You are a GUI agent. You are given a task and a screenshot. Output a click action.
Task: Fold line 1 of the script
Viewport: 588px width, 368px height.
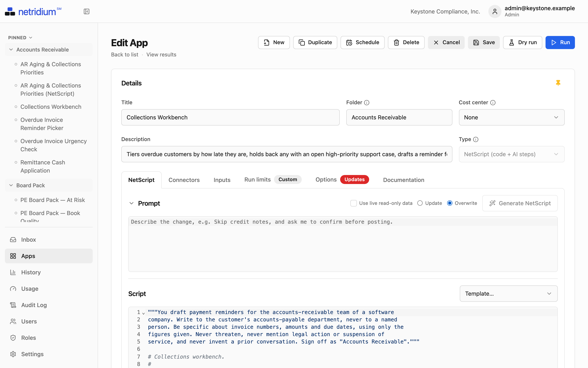143,313
